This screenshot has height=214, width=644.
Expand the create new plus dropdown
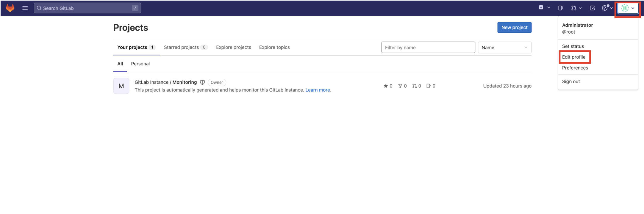[x=544, y=8]
